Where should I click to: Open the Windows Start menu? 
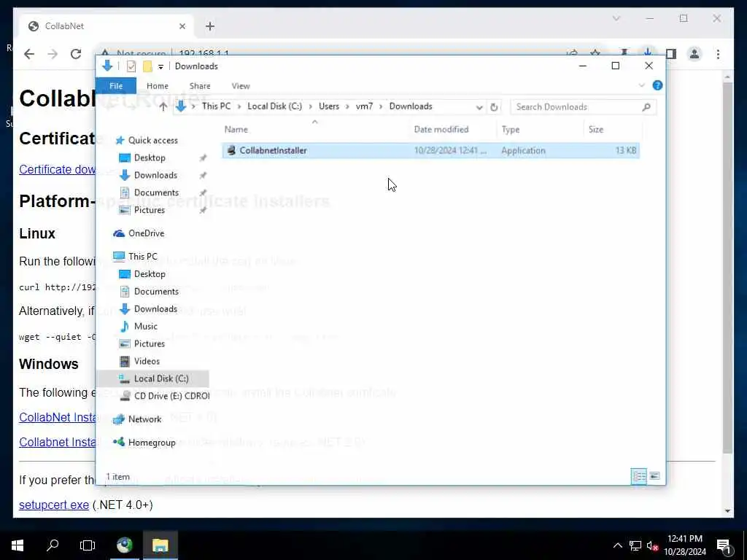point(18,545)
